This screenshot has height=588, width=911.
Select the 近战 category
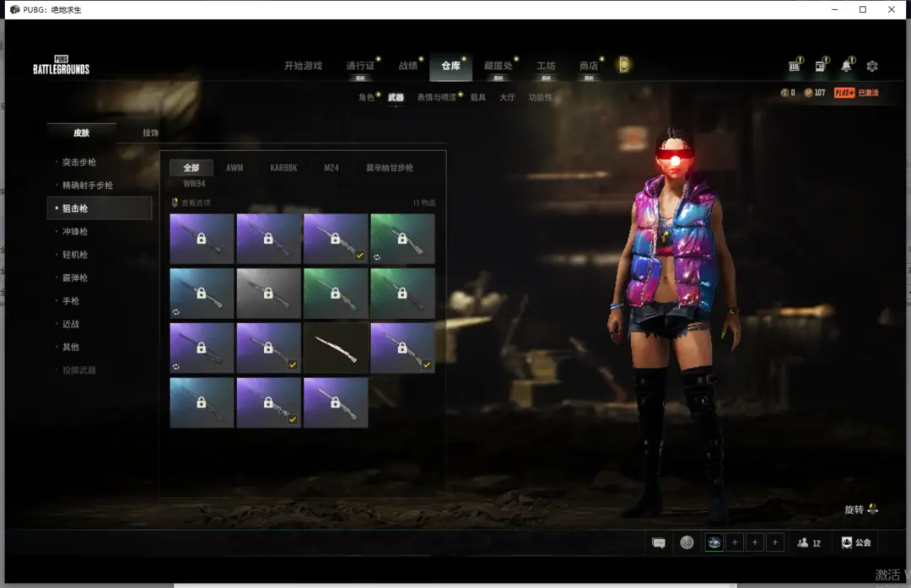[x=71, y=324]
